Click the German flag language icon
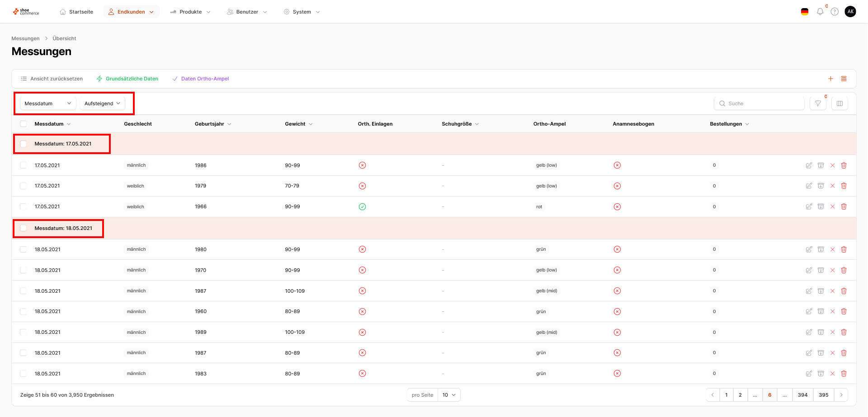Screen dimensions: 868x417 point(805,12)
